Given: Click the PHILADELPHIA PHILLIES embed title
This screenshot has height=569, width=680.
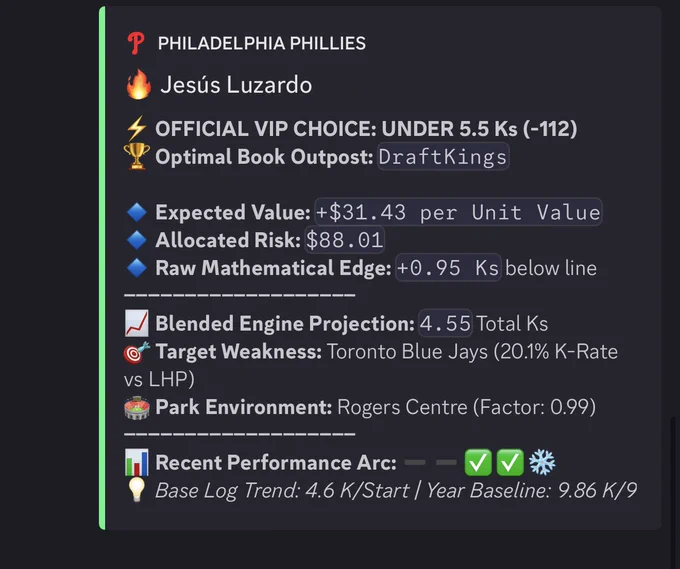Looking at the screenshot, I should (262, 43).
